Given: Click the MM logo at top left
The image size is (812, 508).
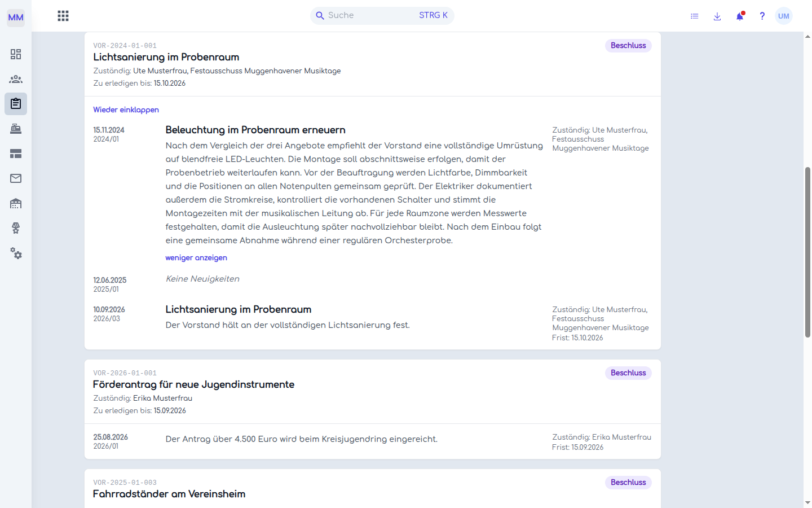Looking at the screenshot, I should [x=16, y=17].
